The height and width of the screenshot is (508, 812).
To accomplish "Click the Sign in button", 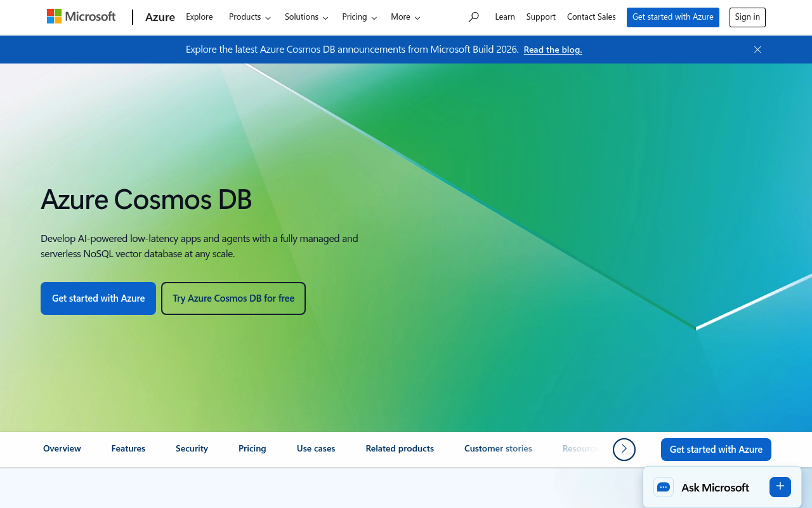I will (x=747, y=17).
